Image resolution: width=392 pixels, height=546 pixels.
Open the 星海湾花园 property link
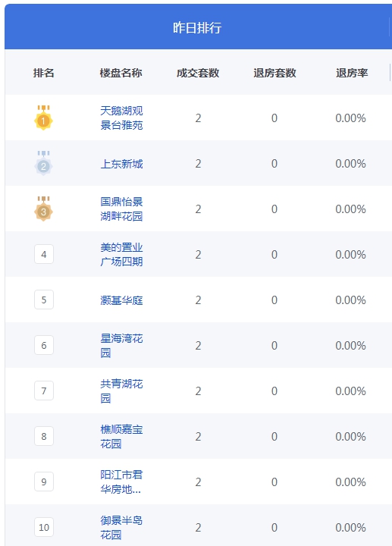pyautogui.click(x=121, y=346)
